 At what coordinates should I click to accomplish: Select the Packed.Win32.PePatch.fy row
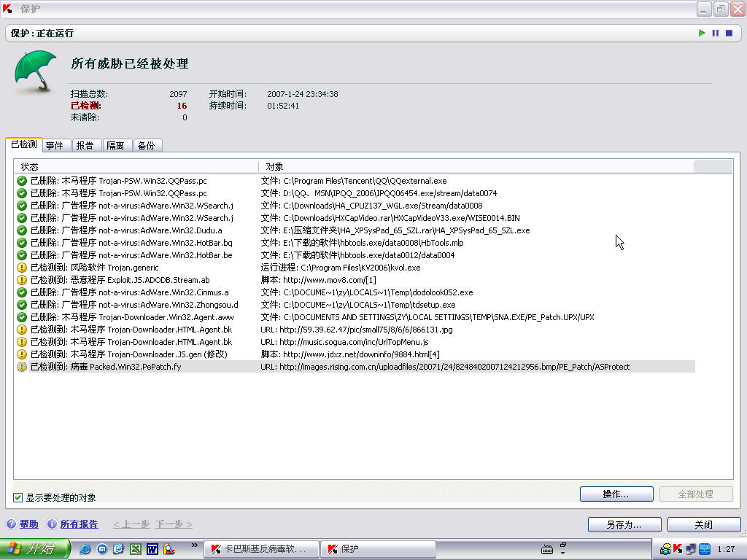[x=355, y=367]
